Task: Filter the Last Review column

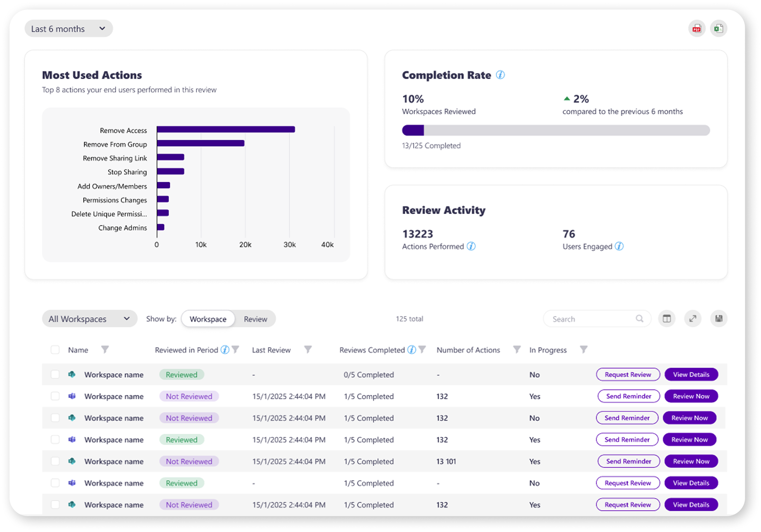Action: click(308, 350)
